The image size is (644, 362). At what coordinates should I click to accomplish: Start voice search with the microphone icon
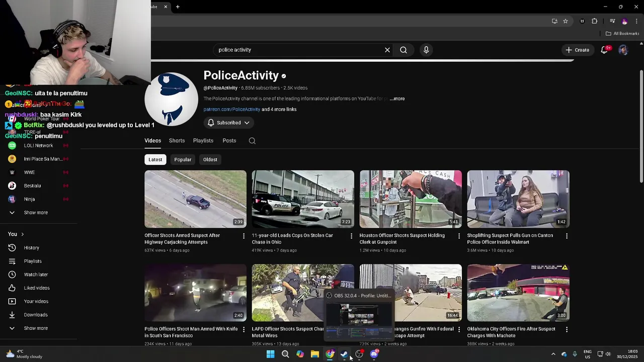[426, 50]
